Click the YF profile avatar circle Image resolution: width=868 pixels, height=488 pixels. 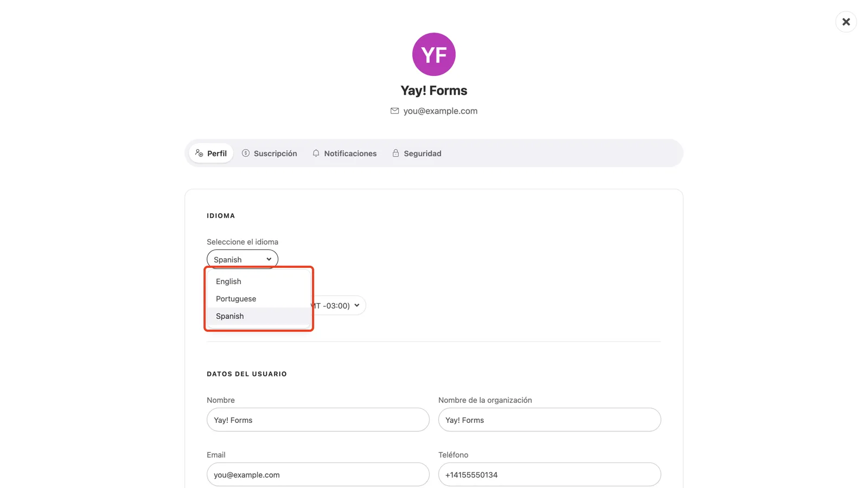coord(434,54)
